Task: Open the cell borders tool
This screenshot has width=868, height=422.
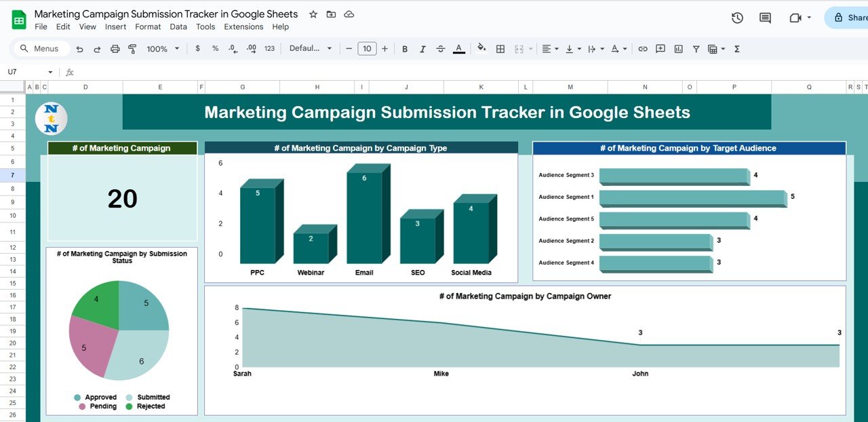Action: 500,49
